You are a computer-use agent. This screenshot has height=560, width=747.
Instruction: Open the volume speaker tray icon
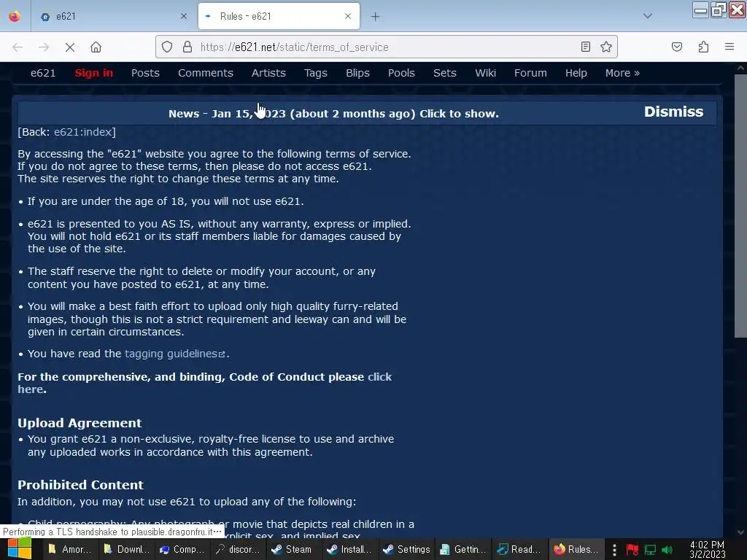pyautogui.click(x=667, y=550)
